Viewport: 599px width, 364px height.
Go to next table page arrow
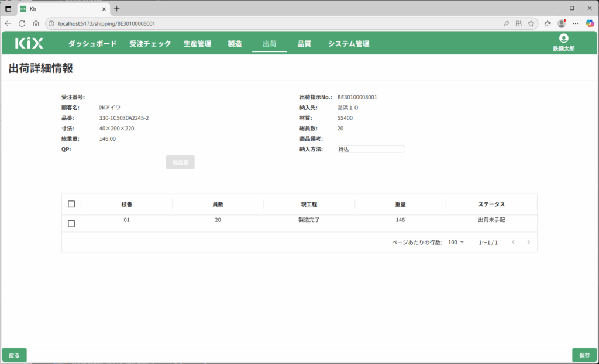528,242
